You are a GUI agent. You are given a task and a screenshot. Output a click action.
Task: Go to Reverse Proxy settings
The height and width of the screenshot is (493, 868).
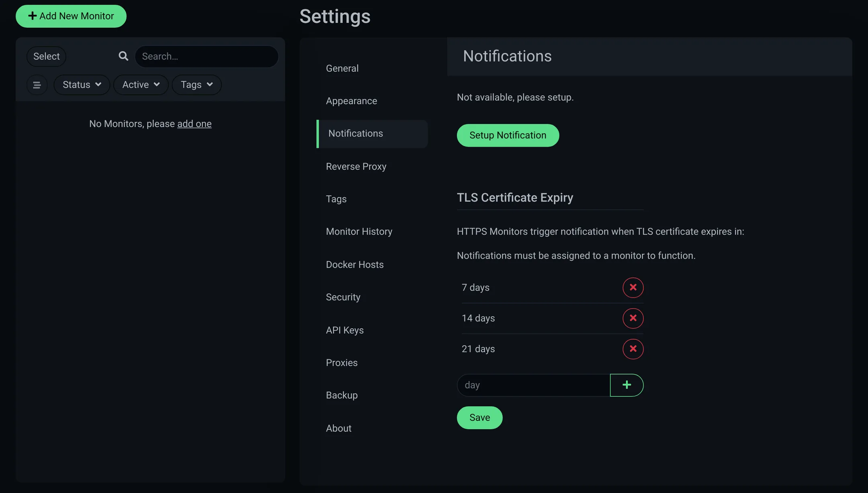coord(372,166)
